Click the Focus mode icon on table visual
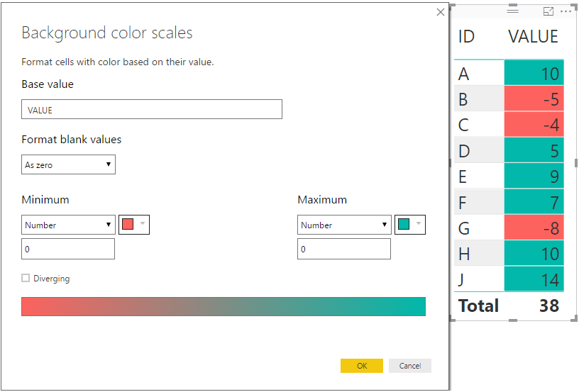The image size is (579, 392). [x=548, y=11]
